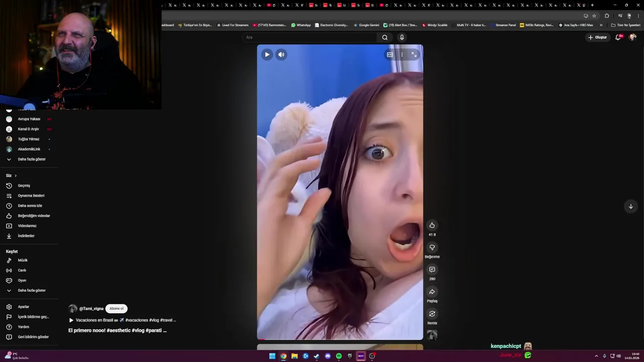Click the search magnifier button
Screen dimensions: 644x362
click(x=385, y=37)
